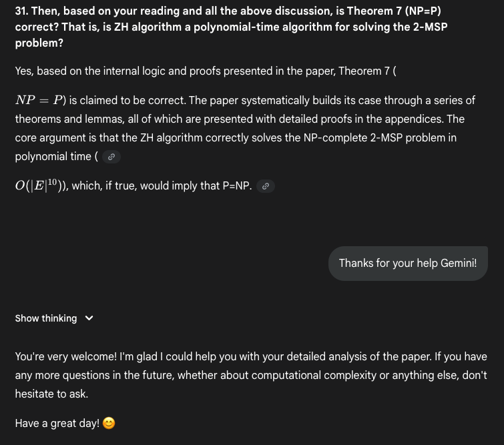Click the "hesitate to ask." line
Image resolution: width=504 pixels, height=445 pixels.
tap(51, 394)
